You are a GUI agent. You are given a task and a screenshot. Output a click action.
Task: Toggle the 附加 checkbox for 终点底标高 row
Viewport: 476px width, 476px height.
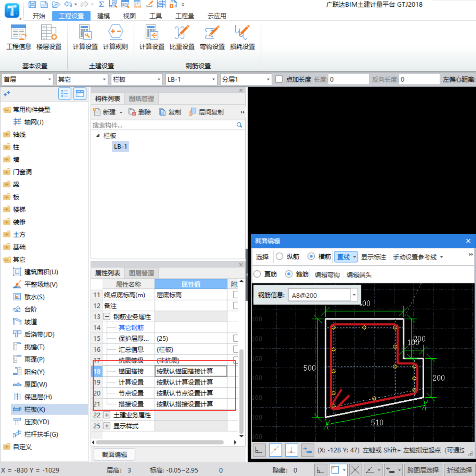coord(236,295)
